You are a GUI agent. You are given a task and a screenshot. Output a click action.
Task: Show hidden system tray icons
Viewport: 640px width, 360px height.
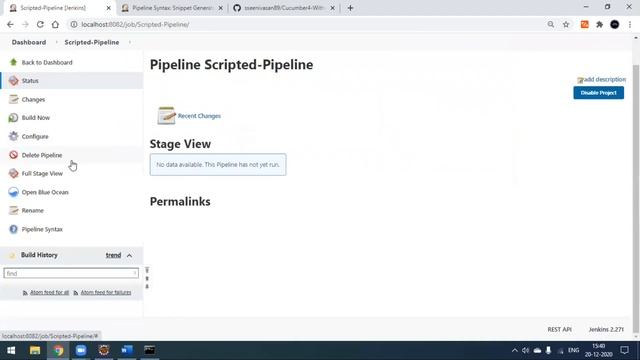click(514, 350)
